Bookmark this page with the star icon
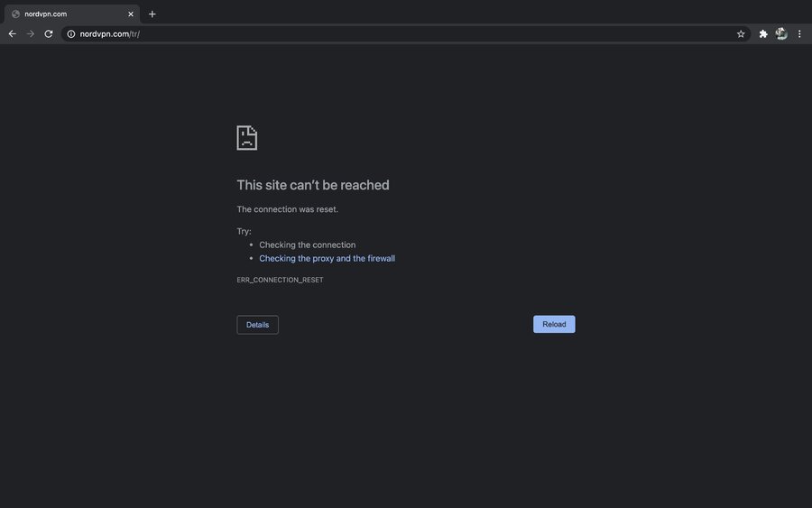This screenshot has width=812, height=508. coord(741,34)
